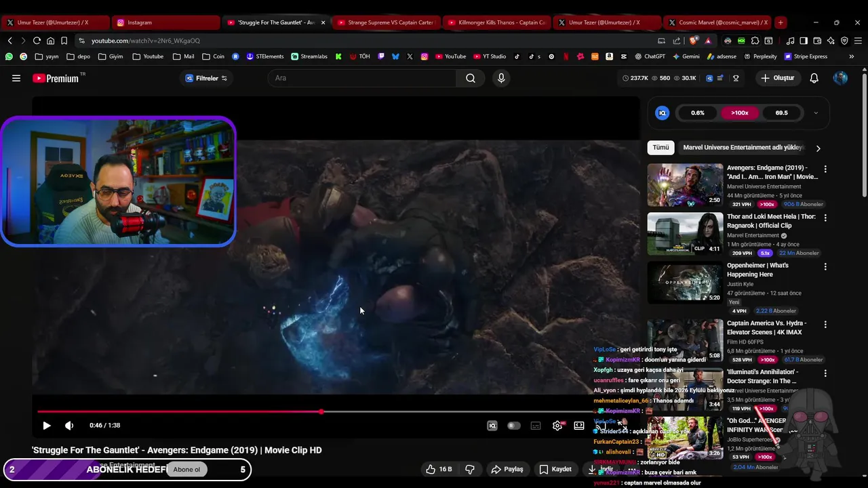This screenshot has height=488, width=868.
Task: Close the Struggle For The Gauntlet tab
Action: point(323,22)
